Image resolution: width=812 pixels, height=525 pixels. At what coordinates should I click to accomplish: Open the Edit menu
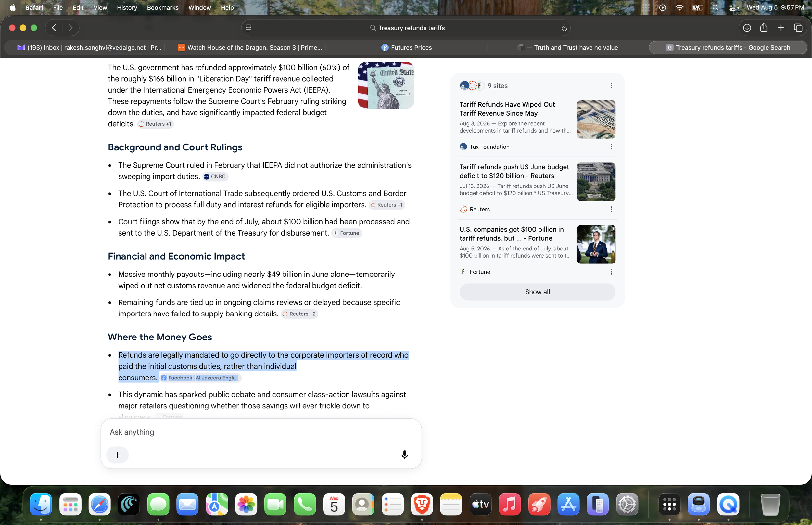click(x=78, y=7)
